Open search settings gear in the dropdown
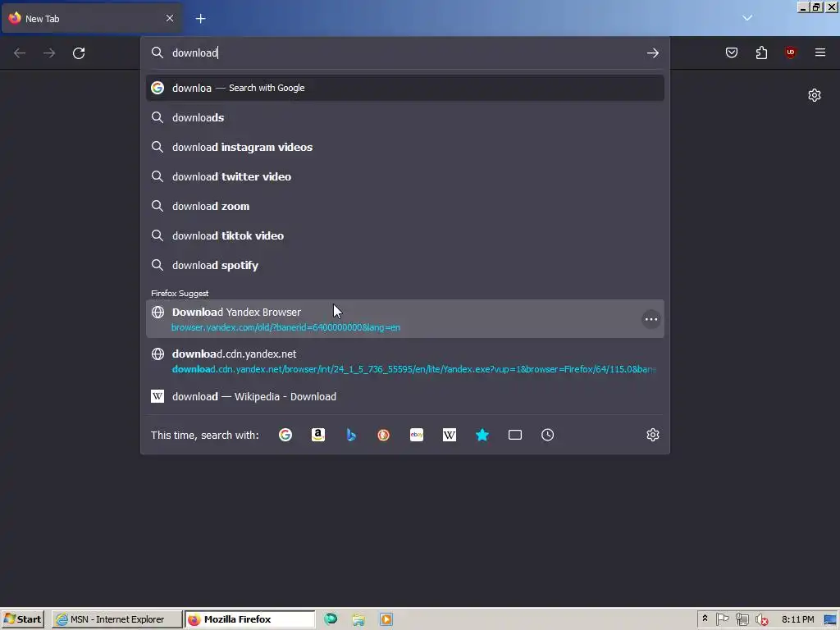This screenshot has width=840, height=630. (652, 435)
